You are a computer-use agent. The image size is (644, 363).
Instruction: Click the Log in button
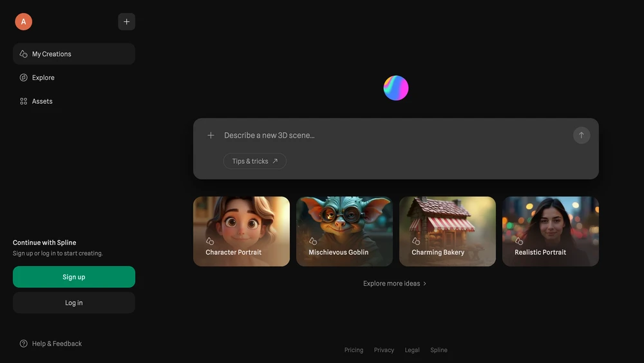(x=74, y=302)
